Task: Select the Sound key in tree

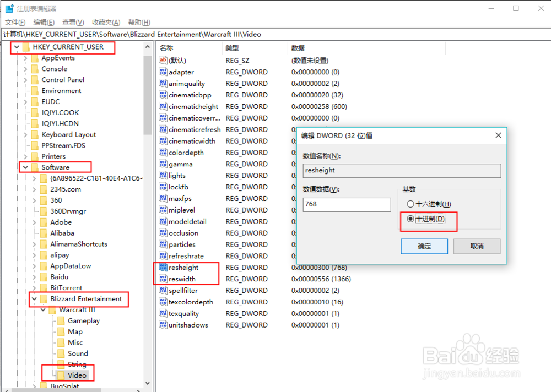Action: click(x=78, y=353)
